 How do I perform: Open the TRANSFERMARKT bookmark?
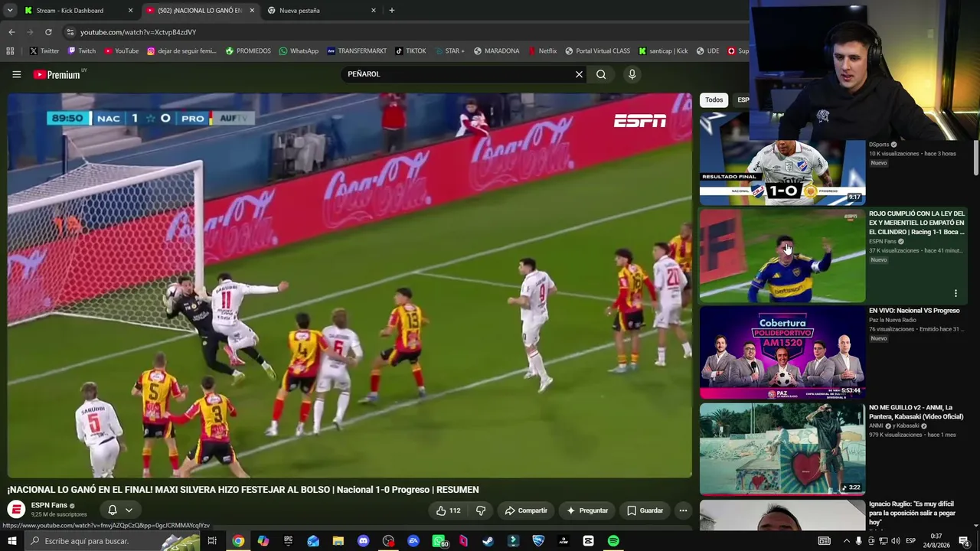357,51
